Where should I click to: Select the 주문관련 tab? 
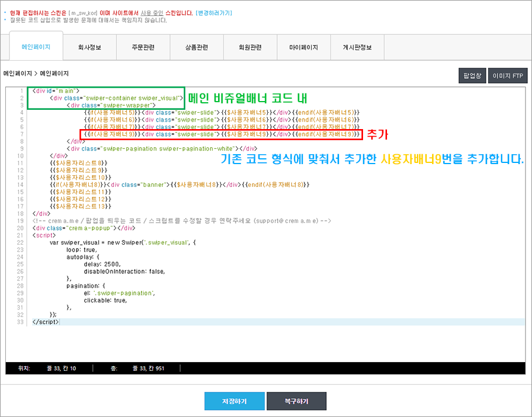point(143,47)
